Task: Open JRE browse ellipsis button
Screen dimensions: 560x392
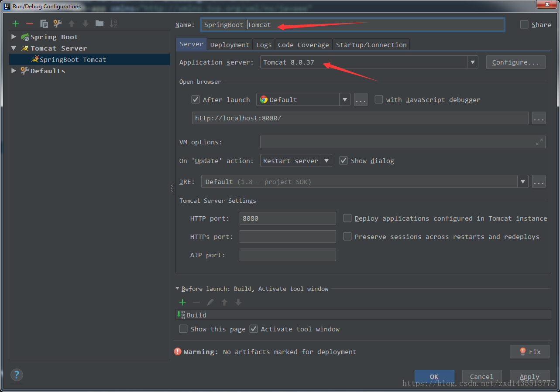Action: tap(539, 182)
